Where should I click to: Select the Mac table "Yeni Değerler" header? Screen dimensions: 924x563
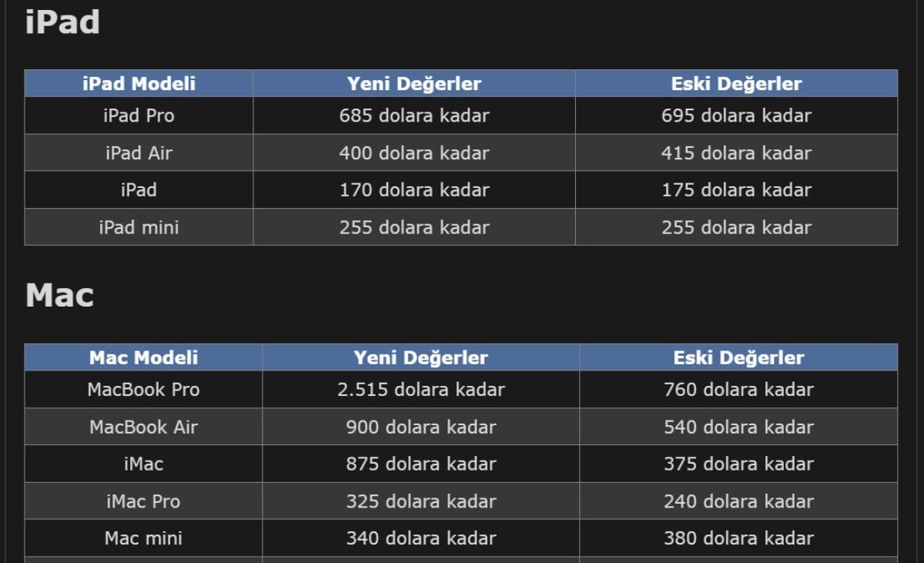tap(420, 357)
